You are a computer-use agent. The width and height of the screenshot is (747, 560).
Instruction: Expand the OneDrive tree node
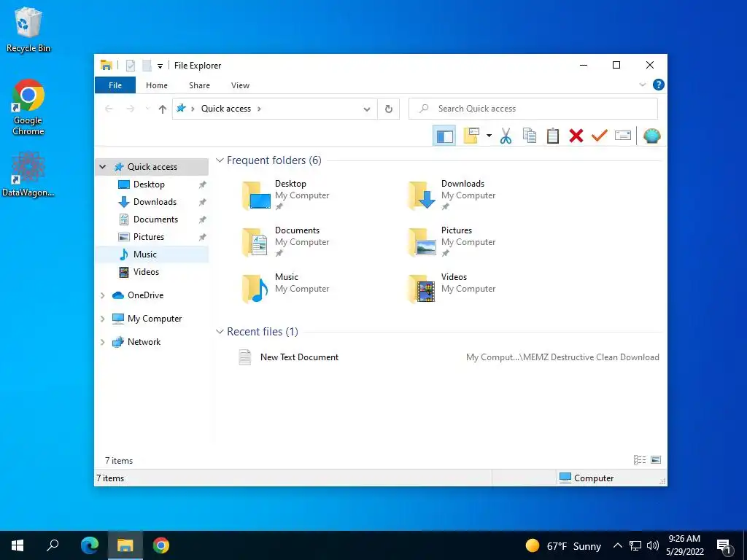tap(102, 296)
